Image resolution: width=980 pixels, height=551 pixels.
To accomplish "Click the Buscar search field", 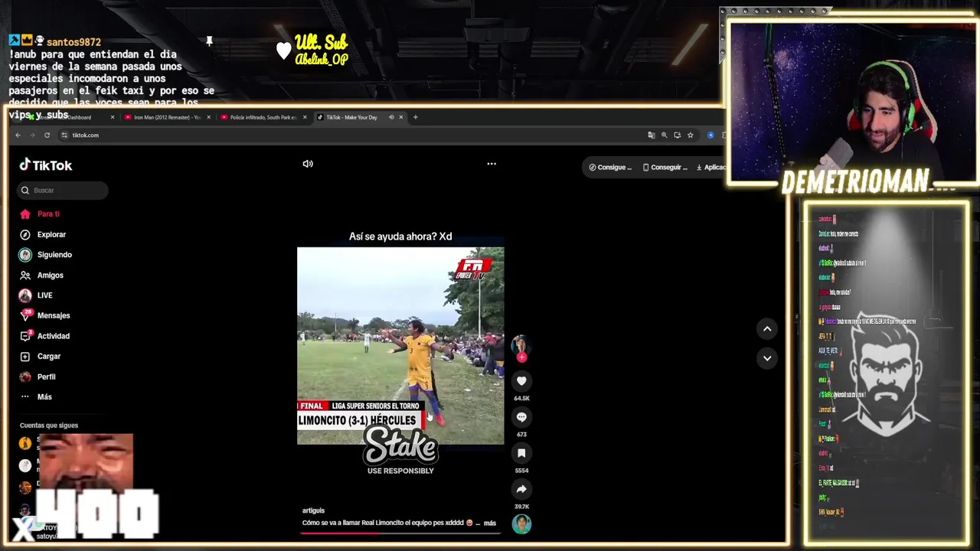I will (63, 190).
